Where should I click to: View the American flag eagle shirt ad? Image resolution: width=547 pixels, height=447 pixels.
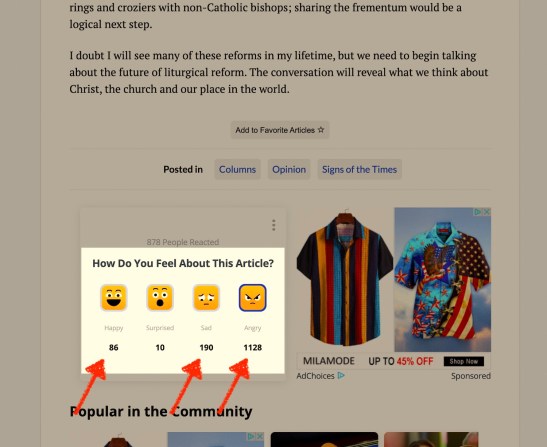(442, 280)
